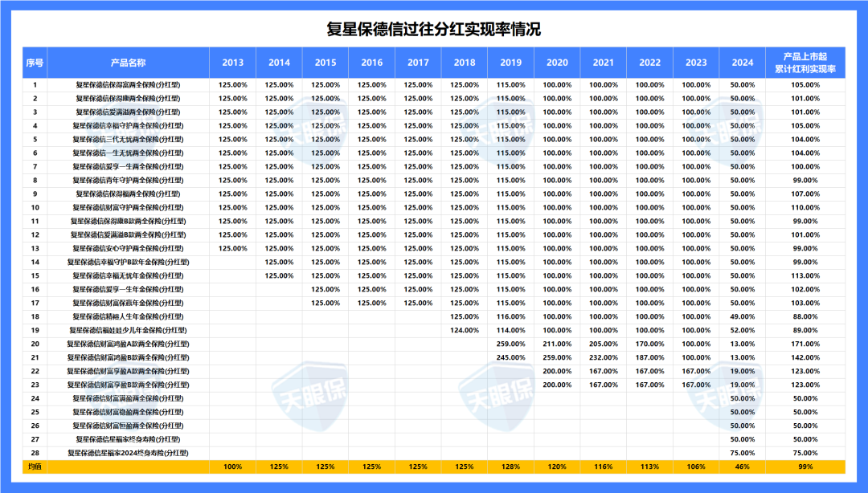This screenshot has width=868, height=493.
Task: Select product 复星保德信保得富两全保险 in row 1
Action: click(x=129, y=84)
